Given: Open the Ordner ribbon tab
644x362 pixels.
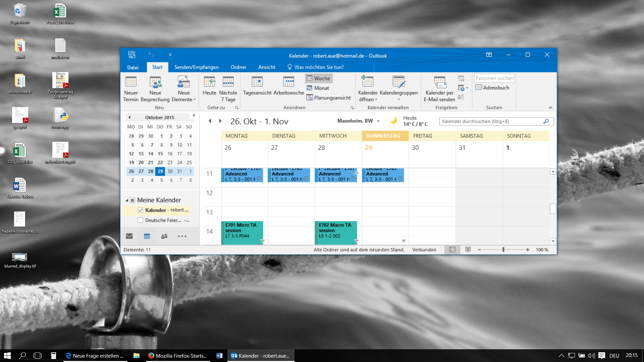Looking at the screenshot, I should click(x=238, y=67).
